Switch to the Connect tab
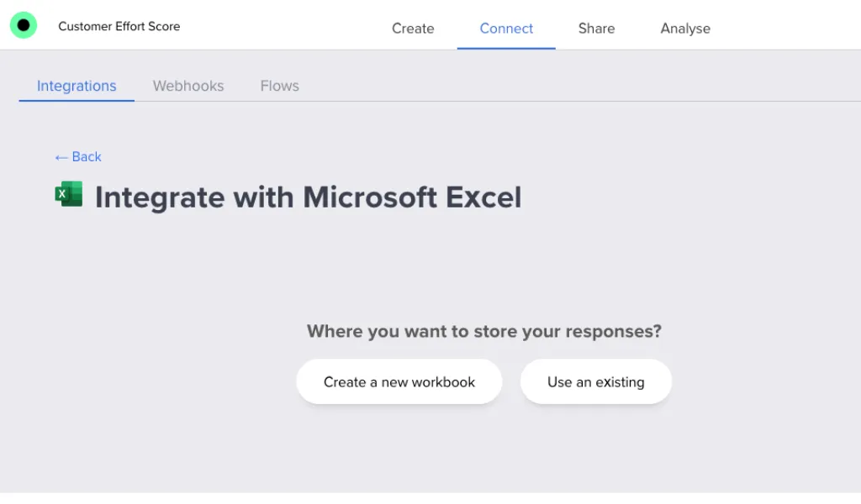Viewport: 861px width, 504px height. click(505, 29)
